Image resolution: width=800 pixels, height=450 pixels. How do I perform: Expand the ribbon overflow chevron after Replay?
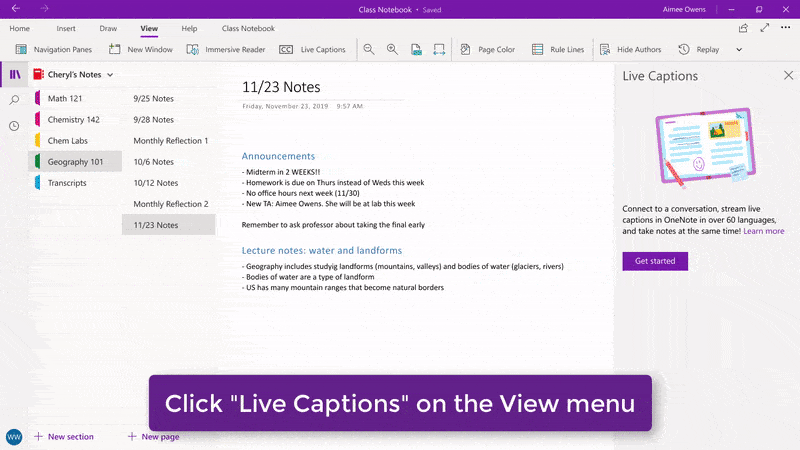pos(739,49)
